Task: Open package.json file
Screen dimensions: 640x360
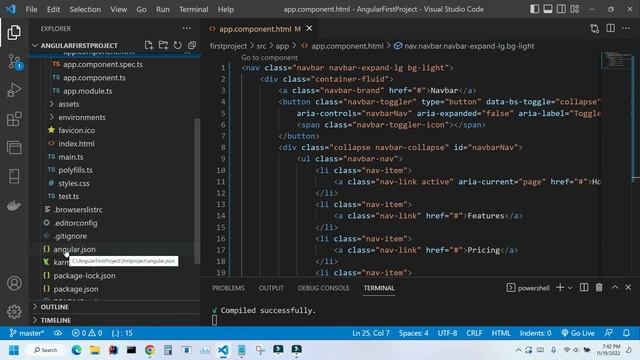Action: (76, 289)
